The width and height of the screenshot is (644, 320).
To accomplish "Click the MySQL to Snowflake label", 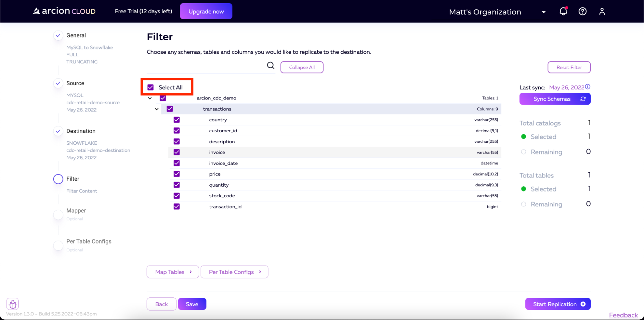I will [90, 47].
